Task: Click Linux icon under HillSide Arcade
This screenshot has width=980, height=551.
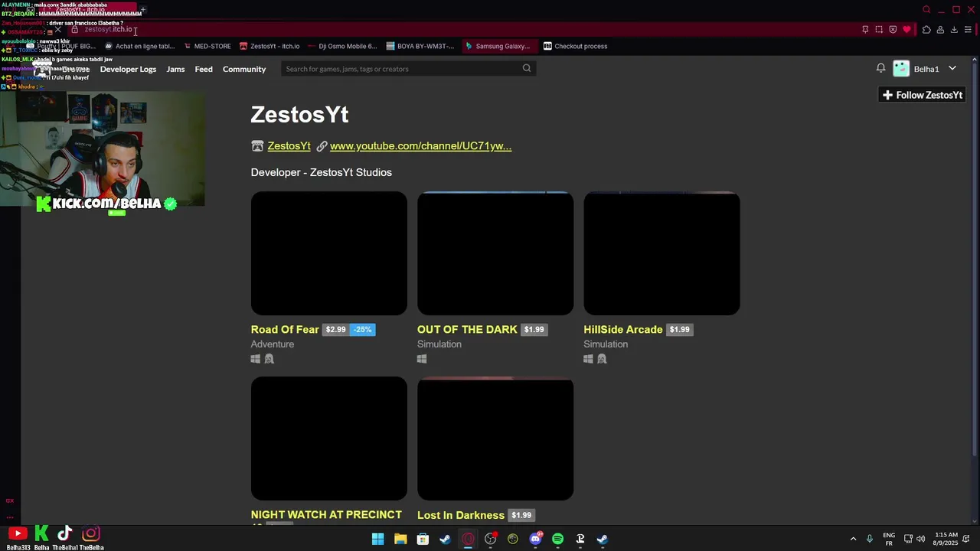Action: coord(602,359)
